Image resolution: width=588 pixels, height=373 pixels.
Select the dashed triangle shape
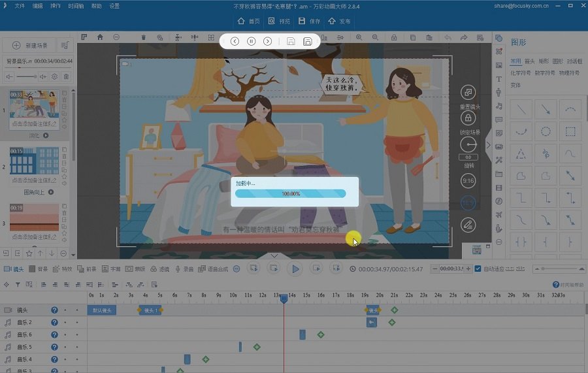521,154
